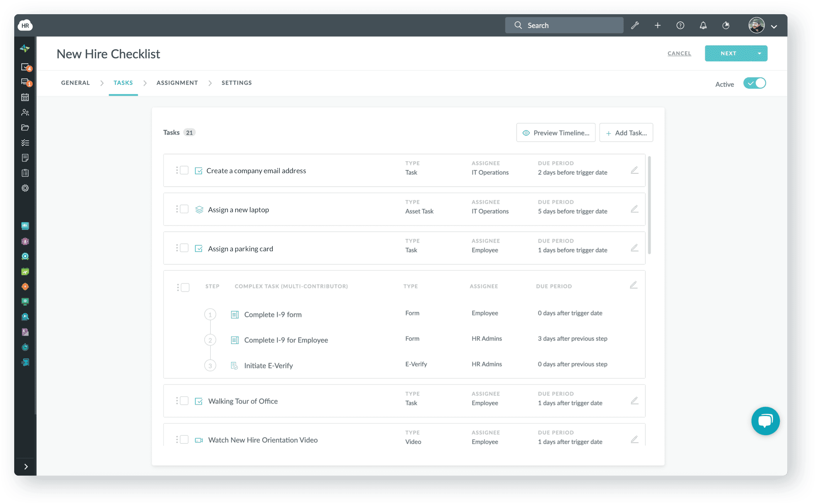Screen dimensions: 816x504
Task: Check the Walking Tour of Office checkbox
Action: tap(184, 401)
